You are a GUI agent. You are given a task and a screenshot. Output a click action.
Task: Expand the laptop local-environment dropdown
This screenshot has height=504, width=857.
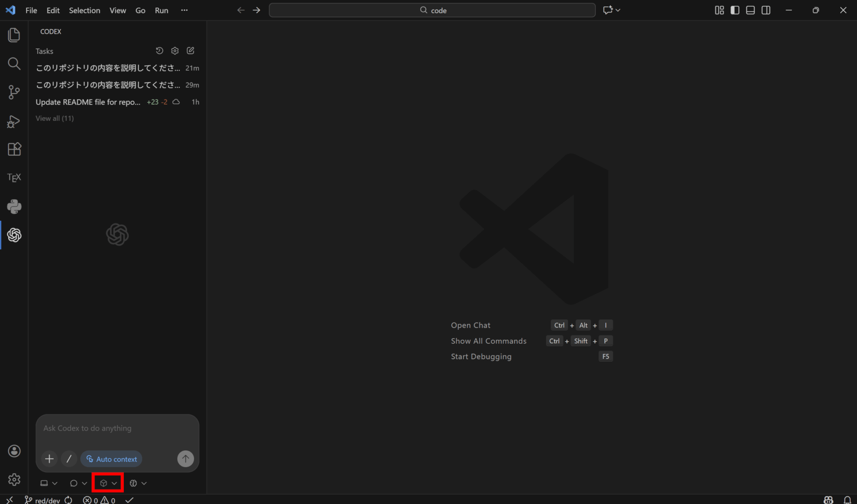[x=49, y=483]
